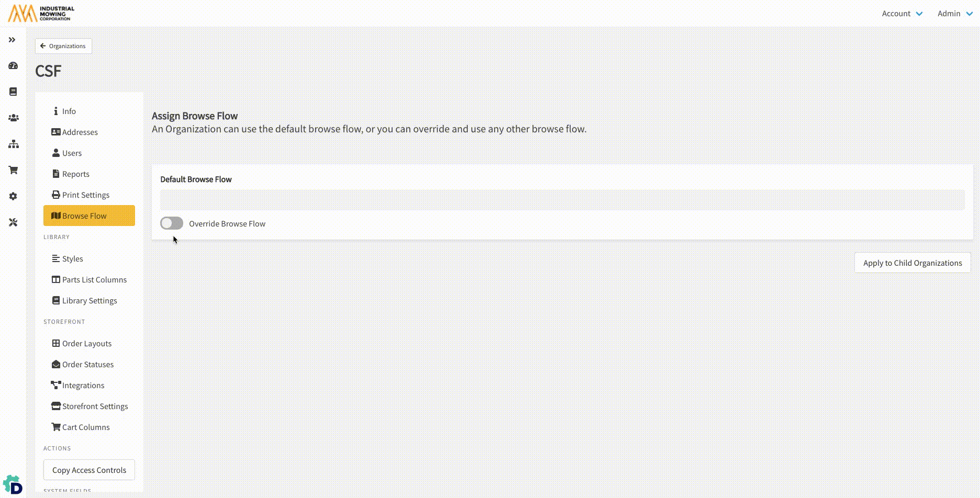This screenshot has width=980, height=498.
Task: Open Storefront Settings menu item
Action: tap(94, 406)
